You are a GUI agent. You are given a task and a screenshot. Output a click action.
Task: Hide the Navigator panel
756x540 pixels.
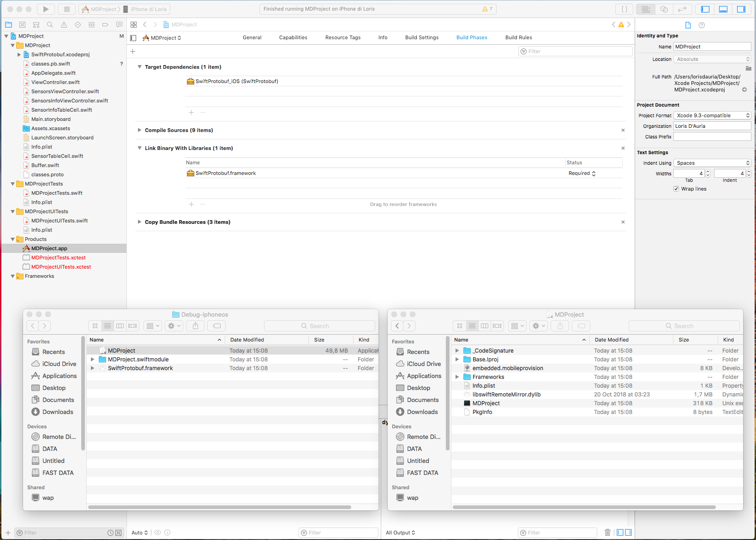click(x=705, y=9)
